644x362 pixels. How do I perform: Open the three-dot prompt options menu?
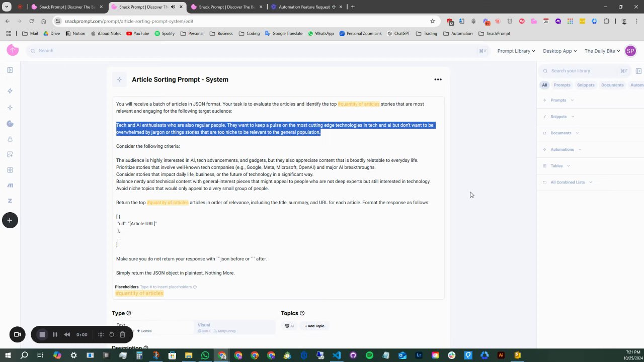coord(438,79)
